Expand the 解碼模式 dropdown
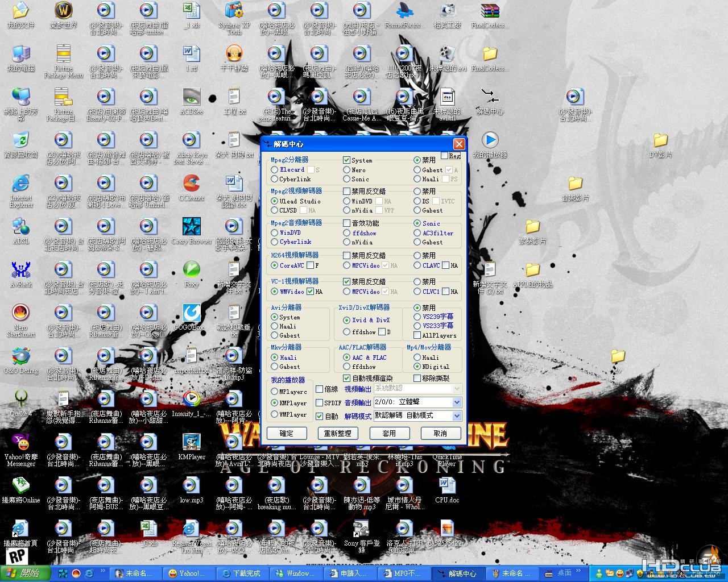728x582 pixels. (x=418, y=415)
